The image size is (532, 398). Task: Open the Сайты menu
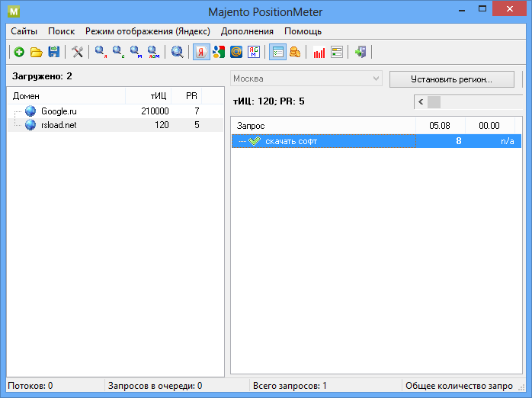(x=24, y=31)
